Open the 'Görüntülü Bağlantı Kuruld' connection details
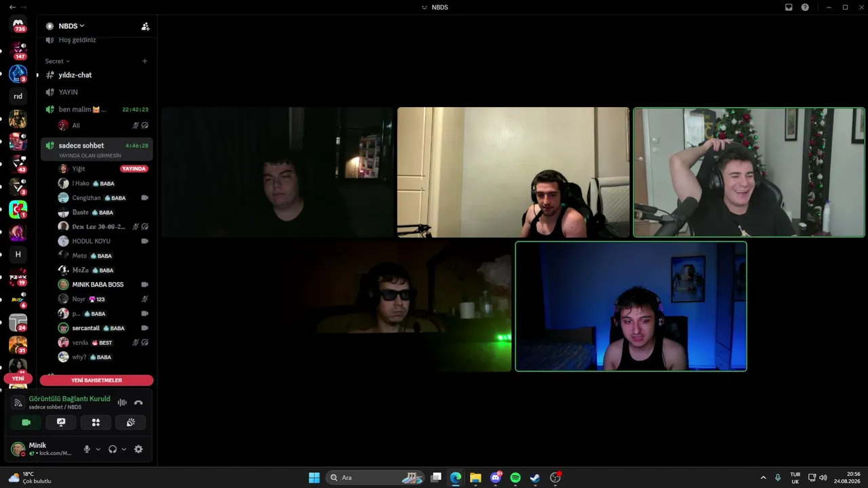868x488 pixels. click(69, 399)
